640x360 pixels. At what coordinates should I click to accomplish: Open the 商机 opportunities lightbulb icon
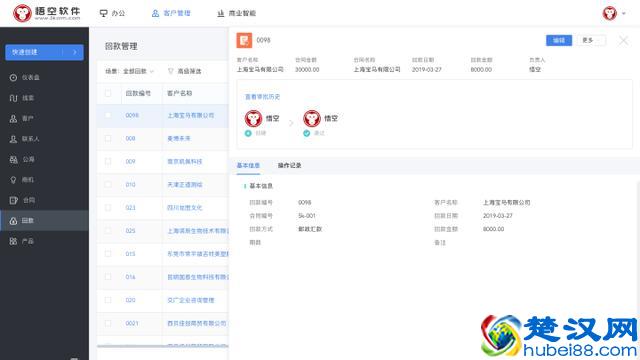13,180
